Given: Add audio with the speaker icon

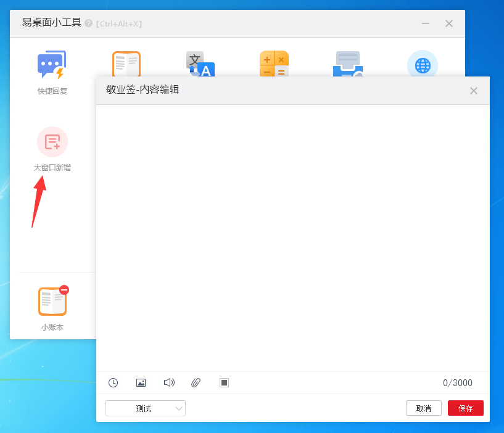Looking at the screenshot, I should tap(169, 382).
